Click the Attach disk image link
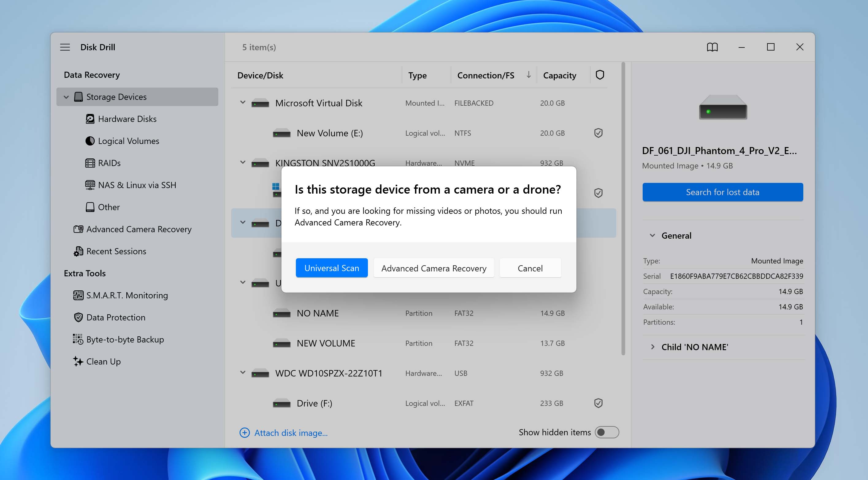 [x=291, y=433]
